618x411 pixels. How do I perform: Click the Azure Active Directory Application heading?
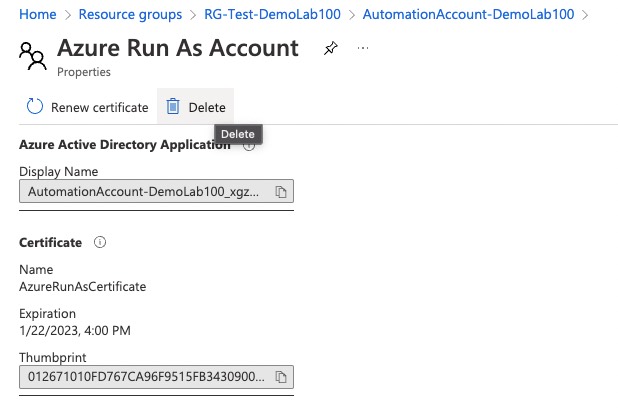coord(125,145)
